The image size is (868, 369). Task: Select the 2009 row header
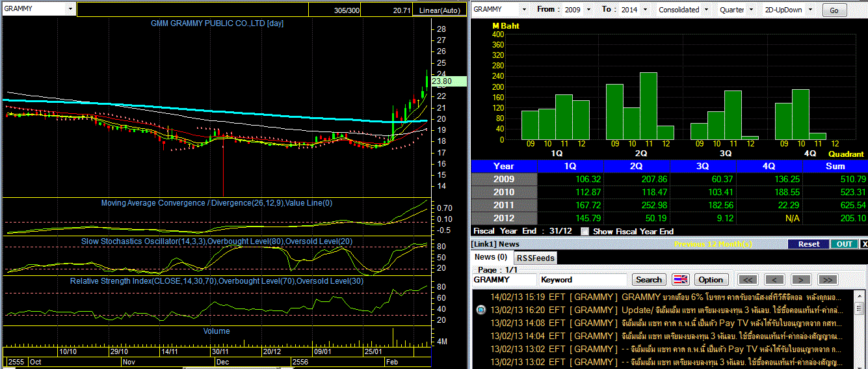coord(504,179)
